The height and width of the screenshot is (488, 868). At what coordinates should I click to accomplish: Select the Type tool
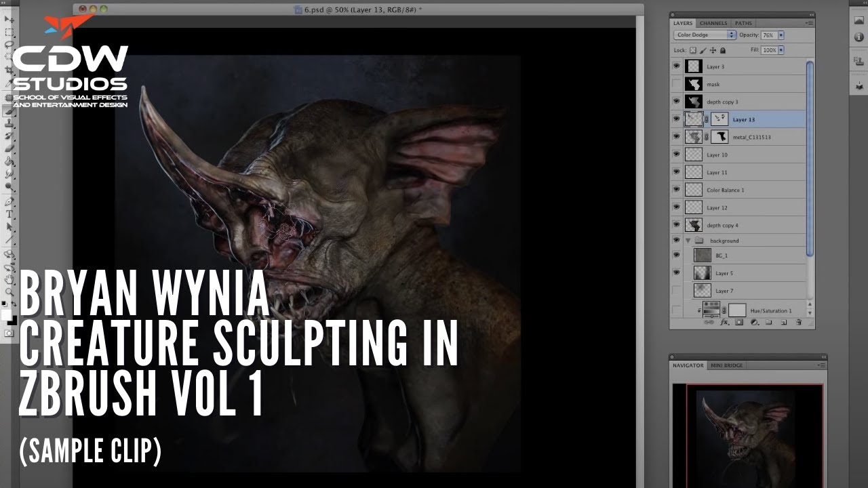point(9,214)
